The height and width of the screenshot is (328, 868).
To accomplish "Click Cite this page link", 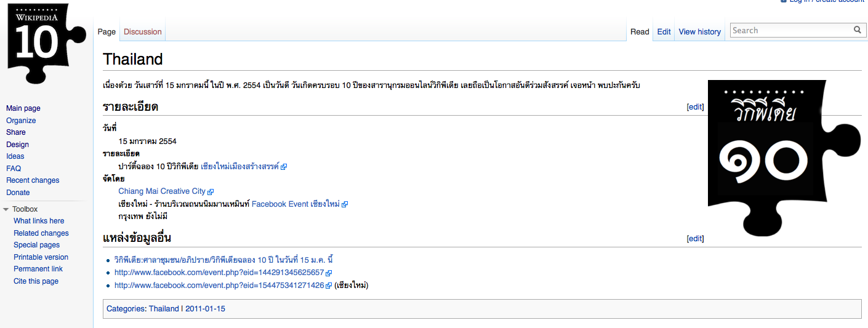I will point(36,281).
